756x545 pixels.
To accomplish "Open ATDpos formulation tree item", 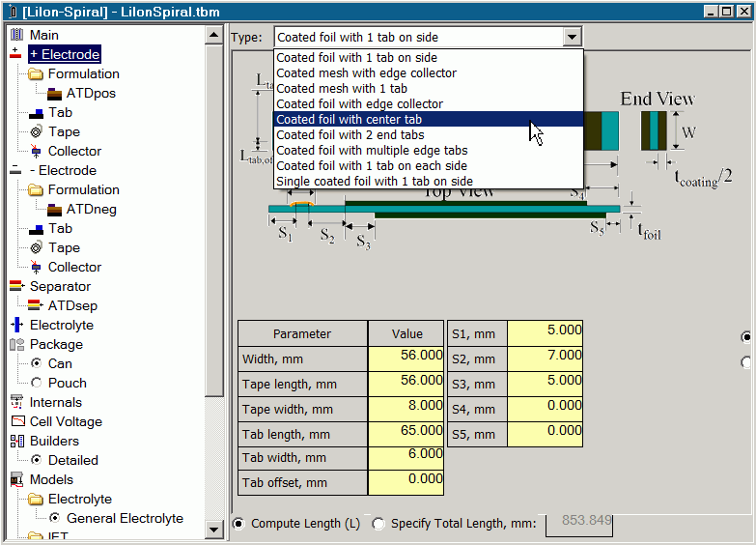I will (x=90, y=93).
